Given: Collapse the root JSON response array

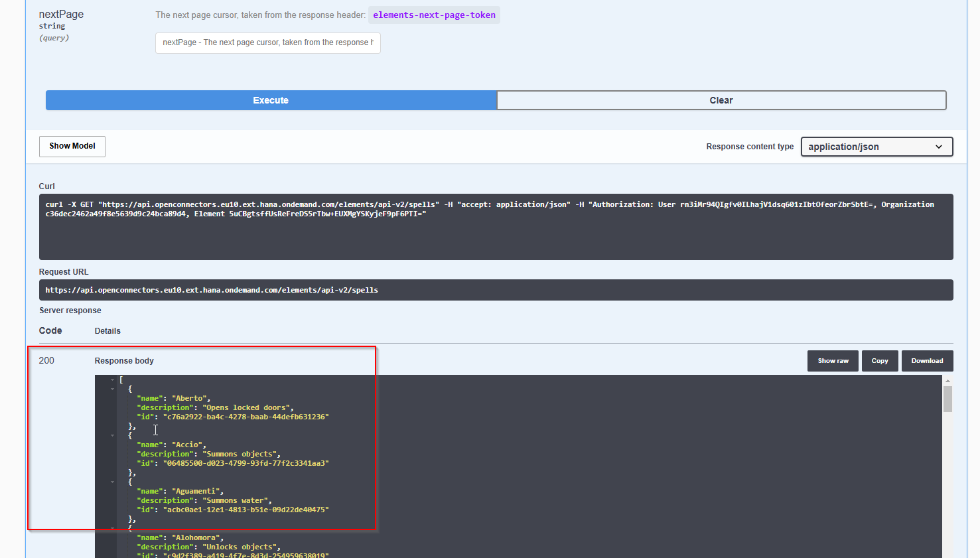Looking at the screenshot, I should pyautogui.click(x=111, y=380).
